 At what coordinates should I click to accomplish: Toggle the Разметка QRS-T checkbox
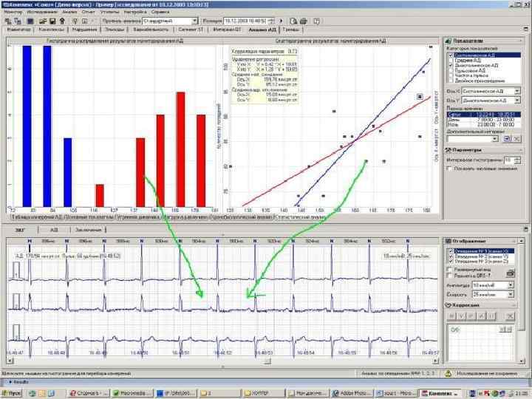[x=449, y=276]
